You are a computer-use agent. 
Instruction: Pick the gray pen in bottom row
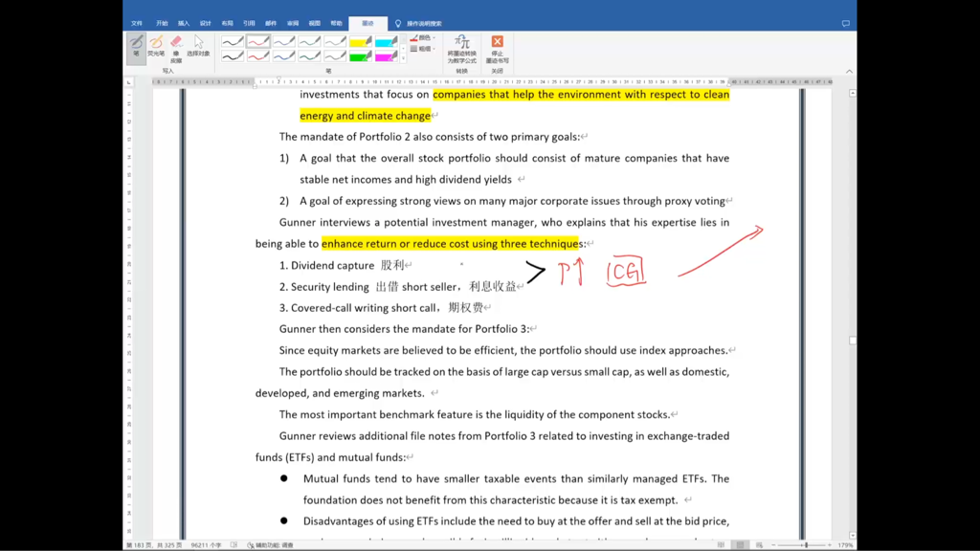335,56
